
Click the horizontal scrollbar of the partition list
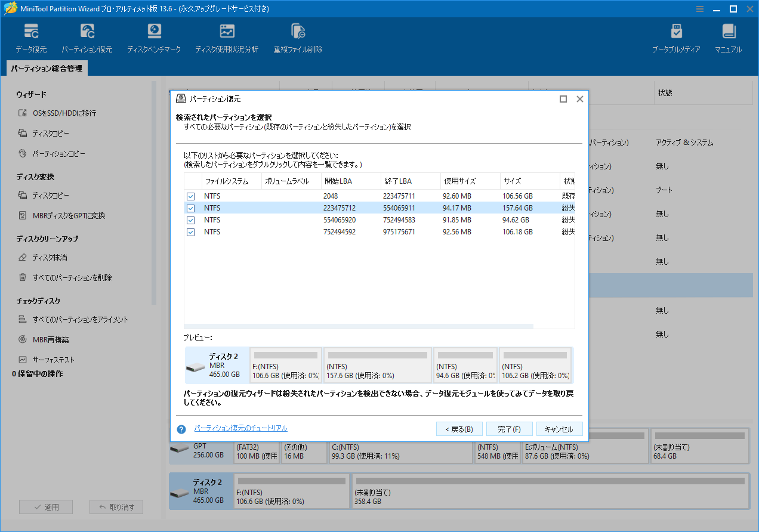click(x=359, y=326)
